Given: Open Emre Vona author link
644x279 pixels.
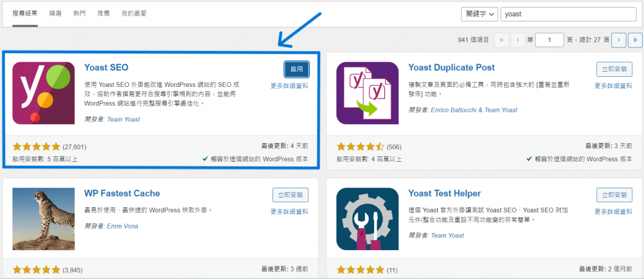Looking at the screenshot, I should click(123, 226).
